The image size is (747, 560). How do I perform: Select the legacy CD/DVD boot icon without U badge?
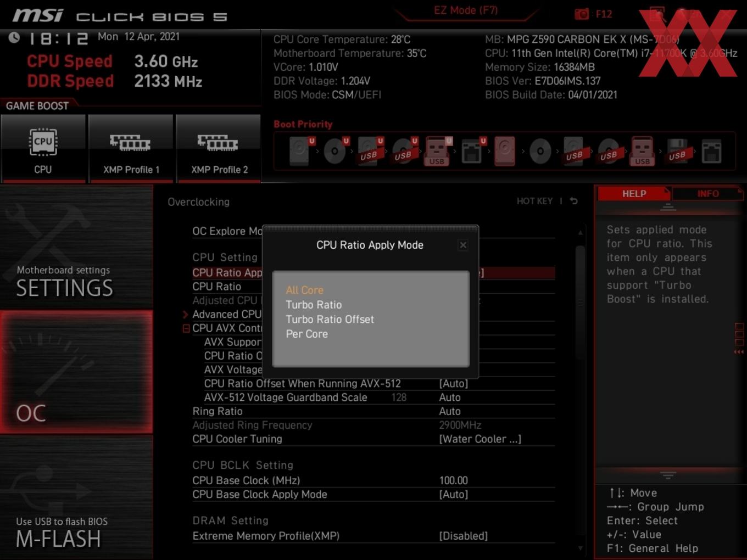[x=540, y=151]
